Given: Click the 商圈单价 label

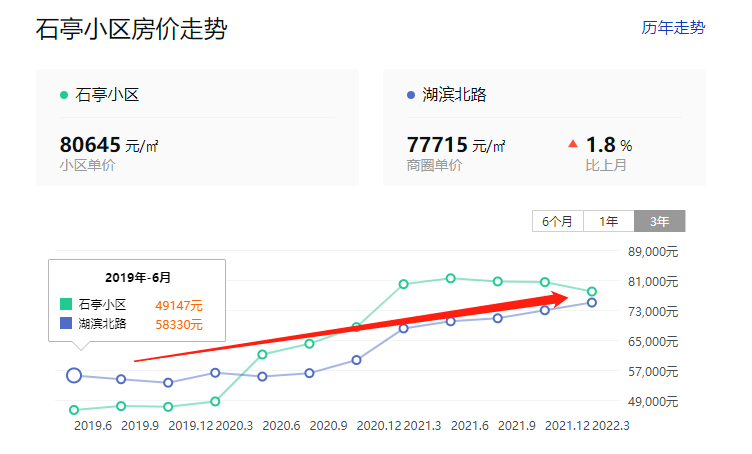Looking at the screenshot, I should coord(434,165).
